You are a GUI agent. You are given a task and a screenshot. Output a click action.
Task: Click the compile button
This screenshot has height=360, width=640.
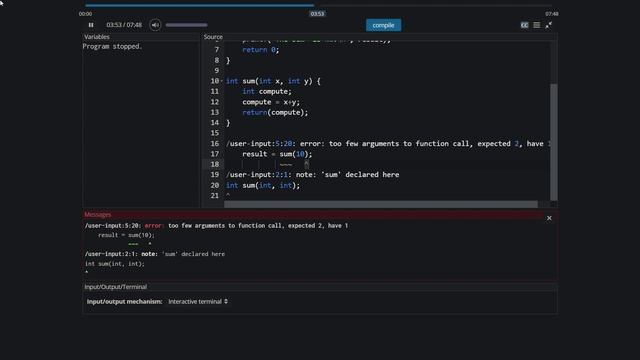pyautogui.click(x=383, y=25)
